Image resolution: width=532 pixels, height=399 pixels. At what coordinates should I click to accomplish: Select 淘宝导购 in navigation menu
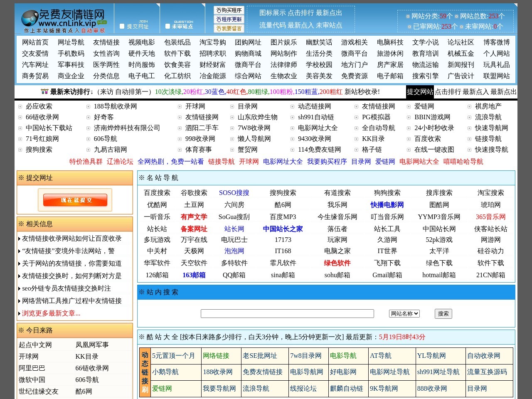click(213, 42)
